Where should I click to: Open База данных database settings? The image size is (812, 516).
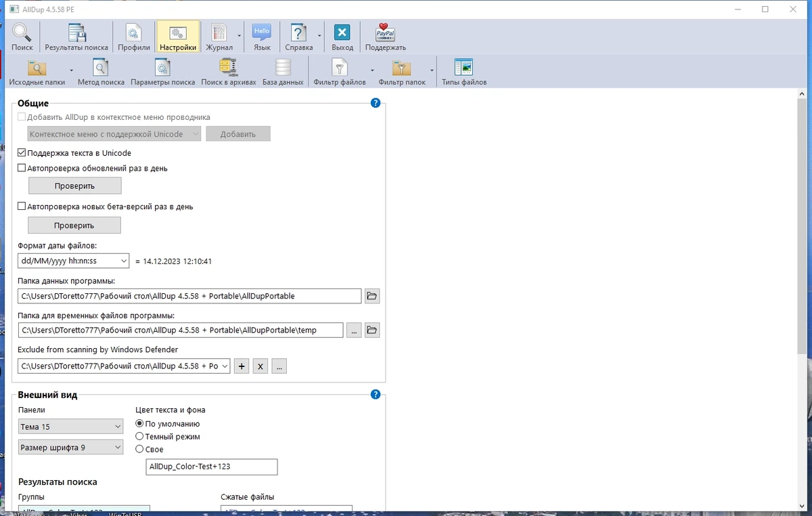coord(283,72)
